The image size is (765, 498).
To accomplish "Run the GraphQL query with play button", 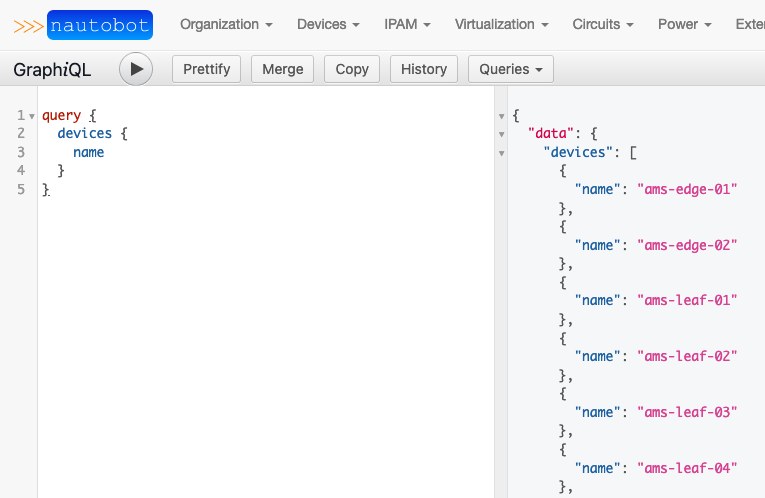I will [136, 69].
